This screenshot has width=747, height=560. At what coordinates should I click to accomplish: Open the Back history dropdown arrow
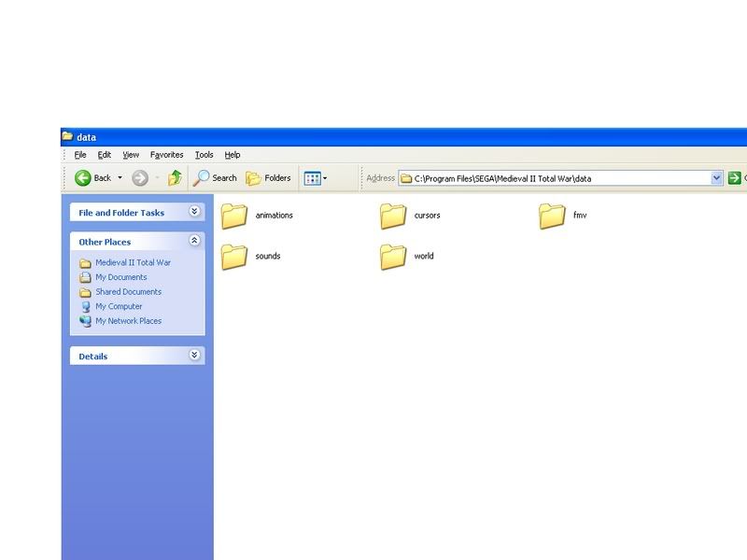point(120,177)
